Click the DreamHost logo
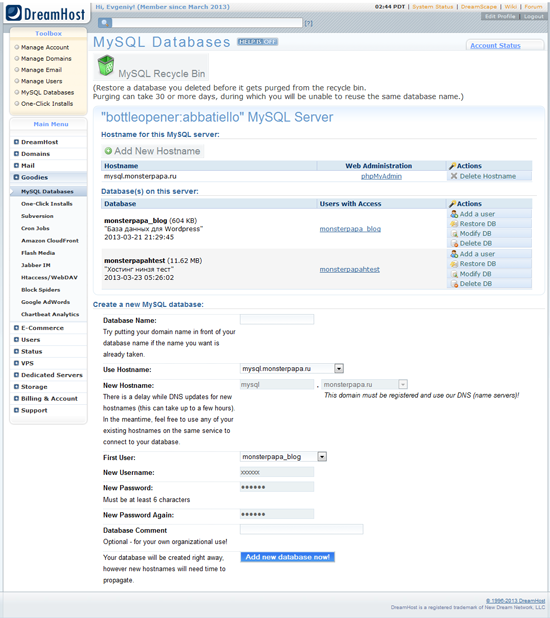Screen dimensions: 550x618 [x=46, y=13]
